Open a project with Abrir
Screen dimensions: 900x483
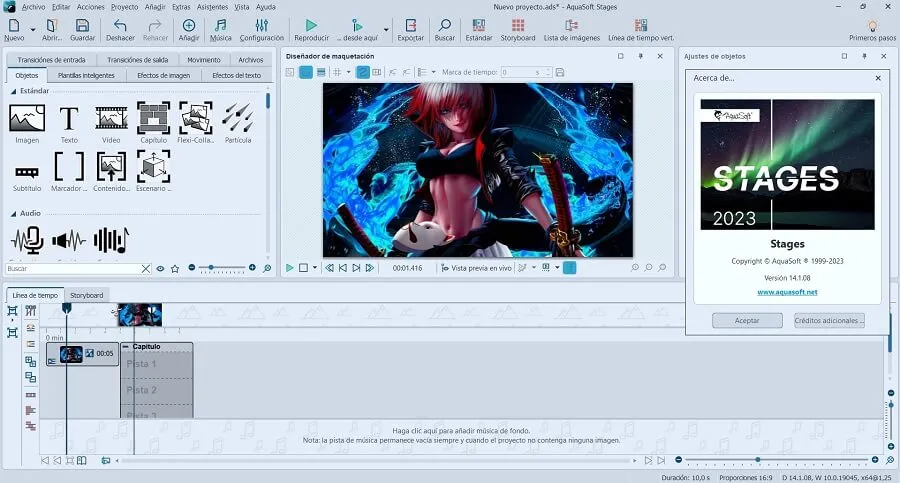pyautogui.click(x=52, y=30)
